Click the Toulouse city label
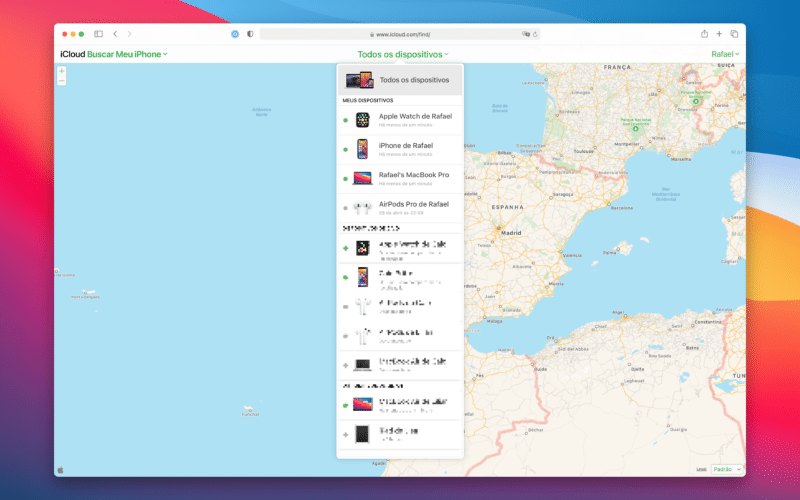Image resolution: width=800 pixels, height=500 pixels. pos(584,151)
